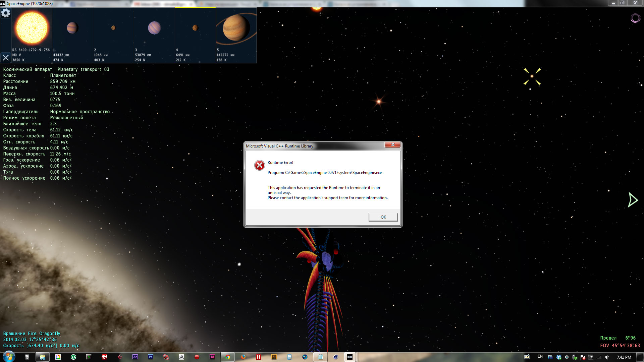644x362 pixels.
Task: Open the volume speaker tray icon
Action: pyautogui.click(x=607, y=357)
